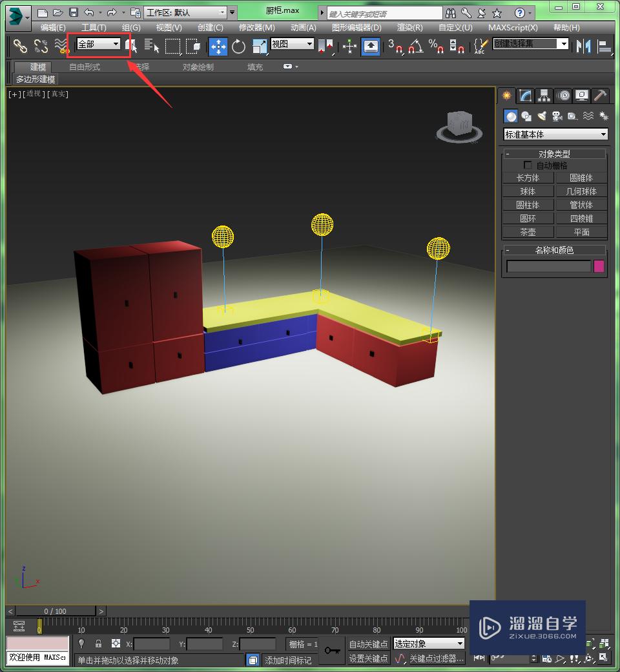This screenshot has height=672, width=620.
Task: Collapse the 对象类型 rollout
Action: 508,154
